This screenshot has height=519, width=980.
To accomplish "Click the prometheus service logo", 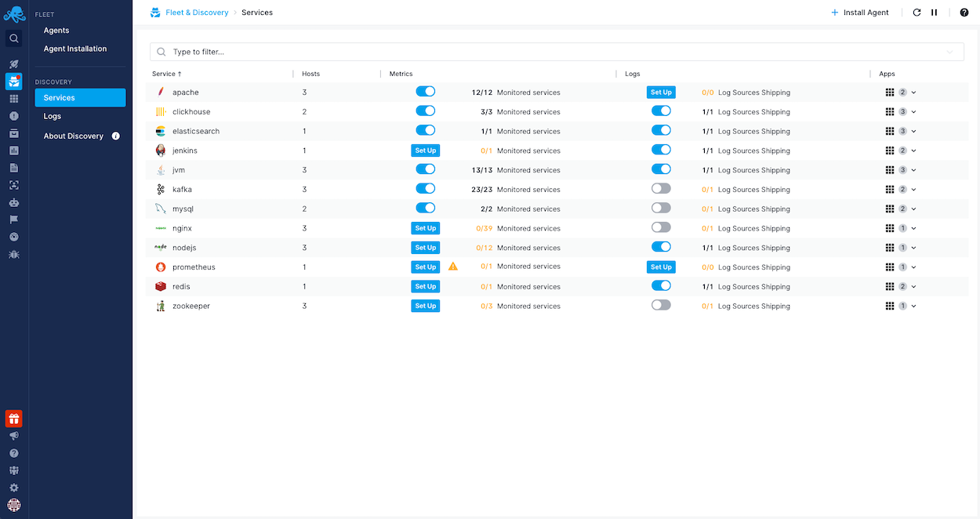I will point(161,267).
